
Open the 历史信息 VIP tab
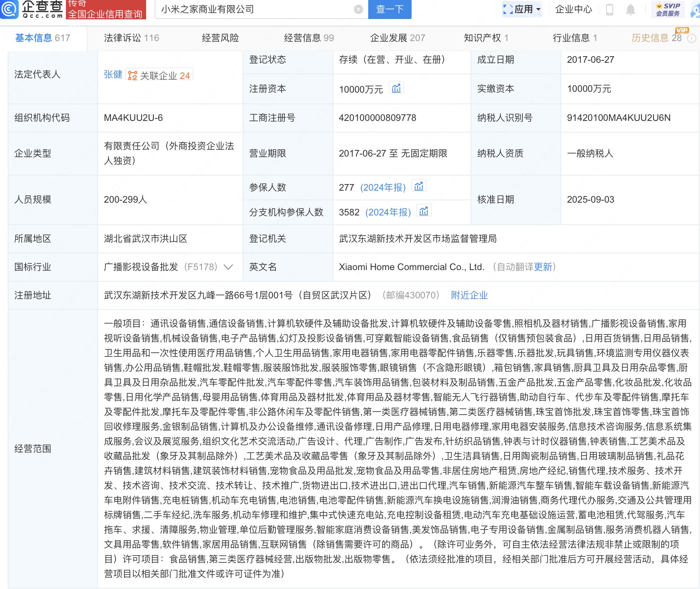(657, 38)
